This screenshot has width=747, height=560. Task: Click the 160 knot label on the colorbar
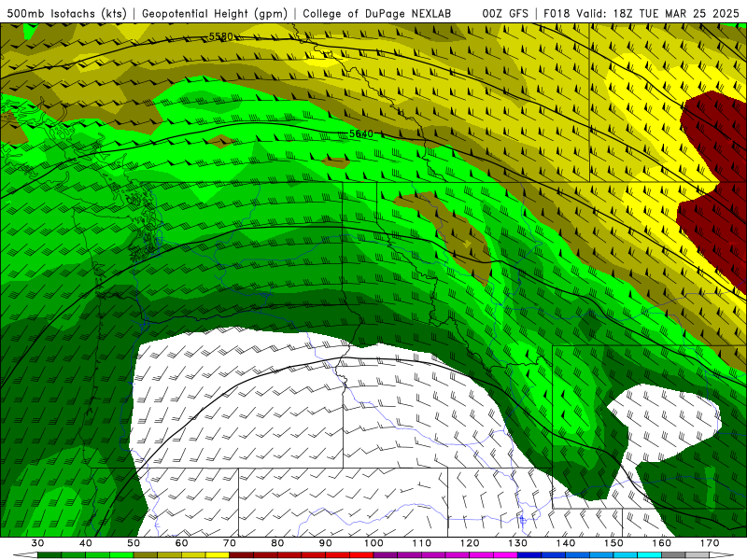(x=662, y=543)
